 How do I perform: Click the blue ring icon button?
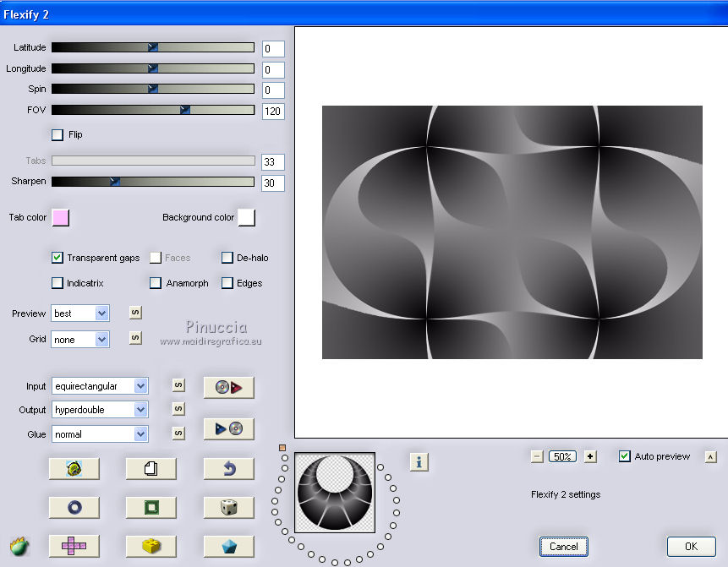click(74, 507)
